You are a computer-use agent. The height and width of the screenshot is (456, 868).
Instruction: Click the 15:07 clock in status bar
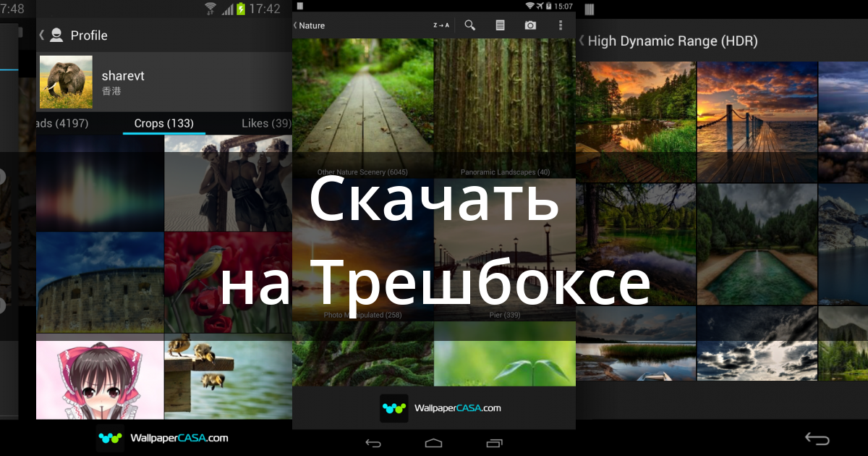coord(563,6)
